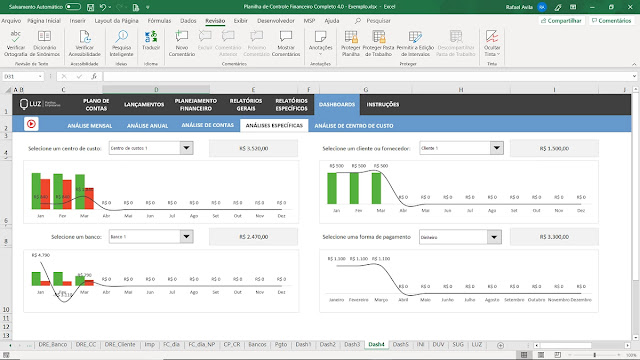Open the cliente ou fornecedor dropdown
The width and height of the screenshot is (640, 360).
point(496,148)
